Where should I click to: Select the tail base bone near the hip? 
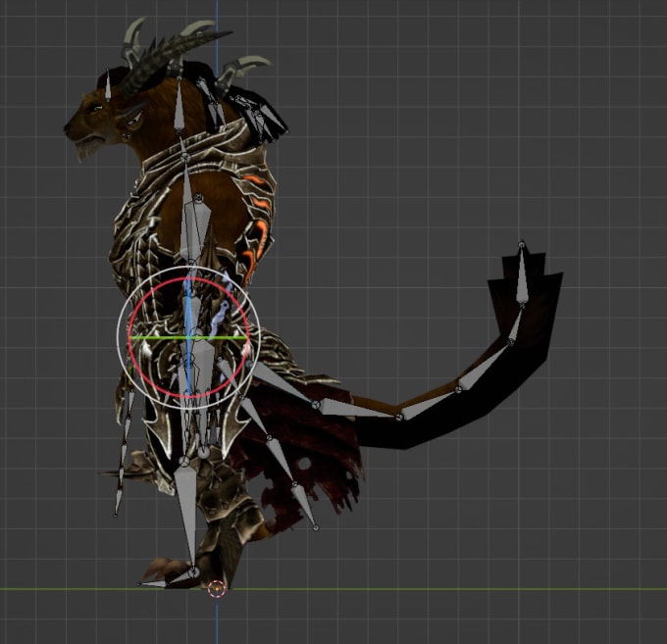pyautogui.click(x=282, y=381)
